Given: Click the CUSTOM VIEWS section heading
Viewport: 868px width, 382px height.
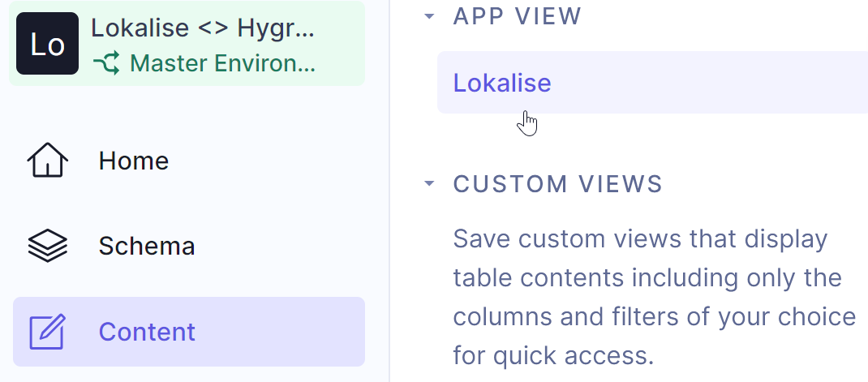Looking at the screenshot, I should pyautogui.click(x=558, y=183).
